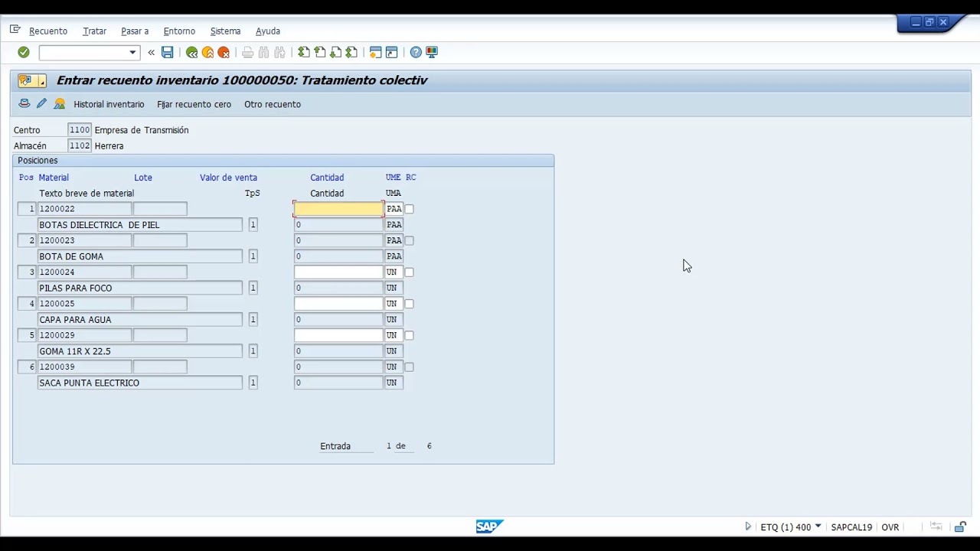Viewport: 980px width, 551px height.
Task: Open the Recuento menu
Action: [x=48, y=31]
